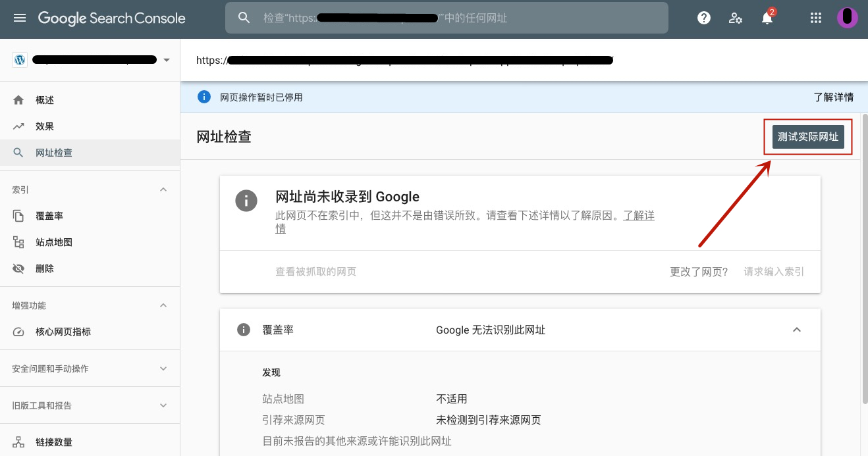Screen dimensions: 868x456
Task: Open the notifications bell
Action: pyautogui.click(x=767, y=18)
